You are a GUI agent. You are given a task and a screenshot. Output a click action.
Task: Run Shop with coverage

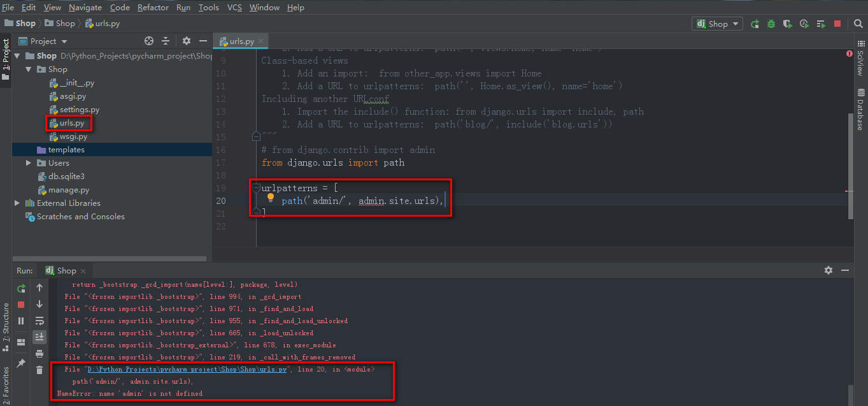click(x=787, y=24)
